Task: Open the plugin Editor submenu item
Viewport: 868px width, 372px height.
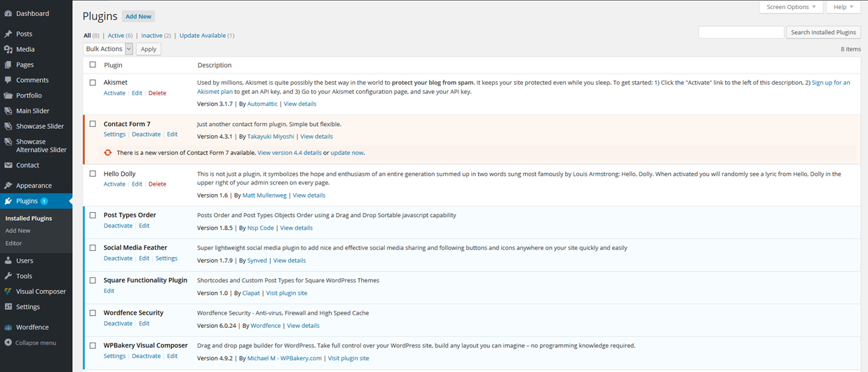Action: 13,243
